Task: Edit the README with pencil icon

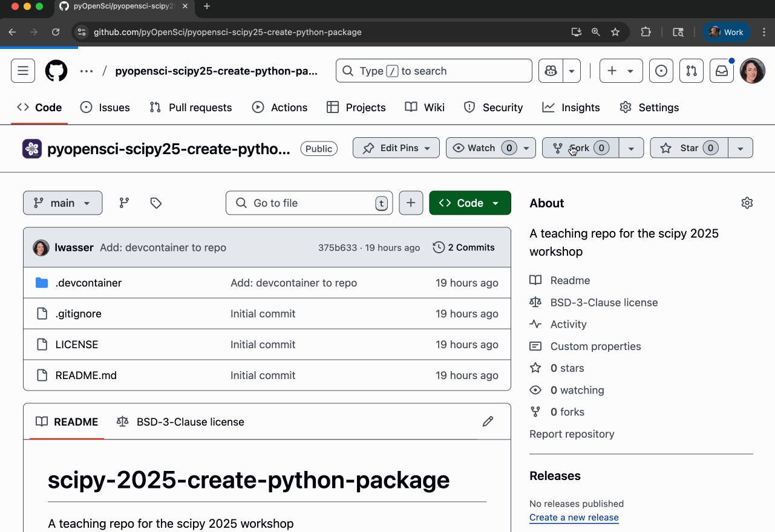Action: click(x=488, y=421)
